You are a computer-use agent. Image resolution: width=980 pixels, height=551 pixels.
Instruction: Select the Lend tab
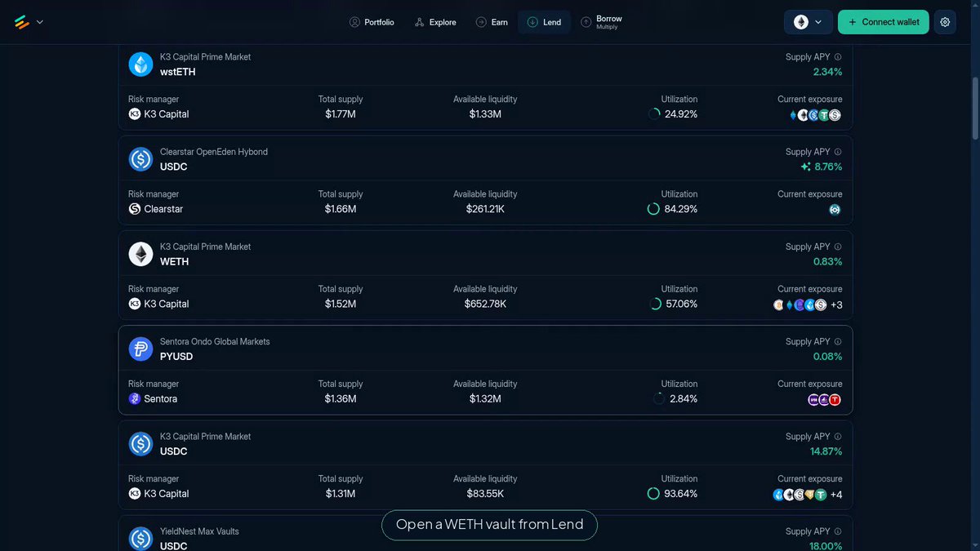pos(544,22)
